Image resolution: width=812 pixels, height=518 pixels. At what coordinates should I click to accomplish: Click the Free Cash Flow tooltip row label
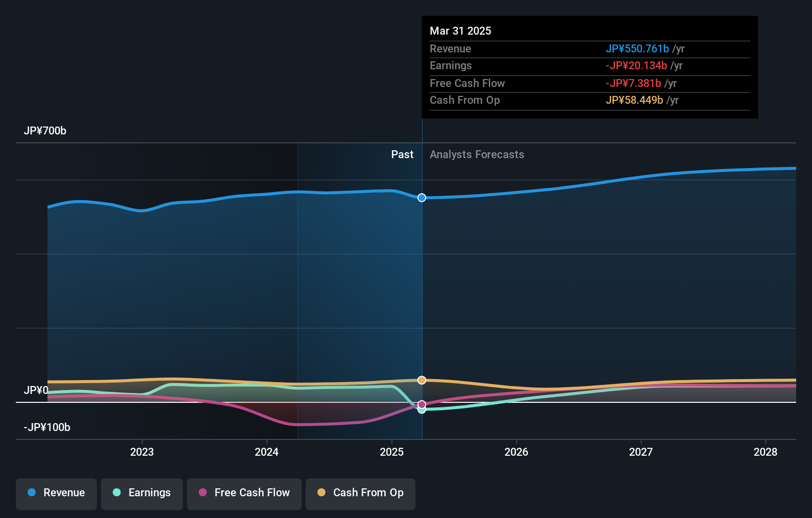[x=467, y=84]
